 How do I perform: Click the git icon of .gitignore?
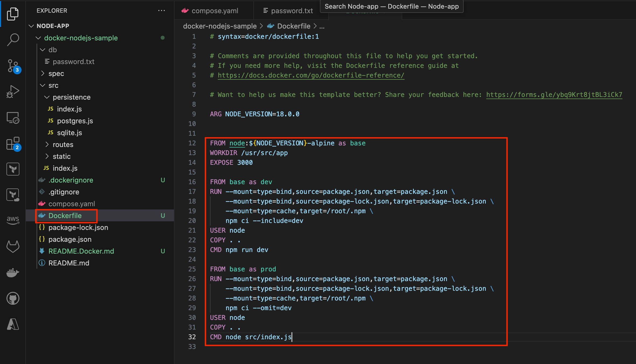point(42,192)
